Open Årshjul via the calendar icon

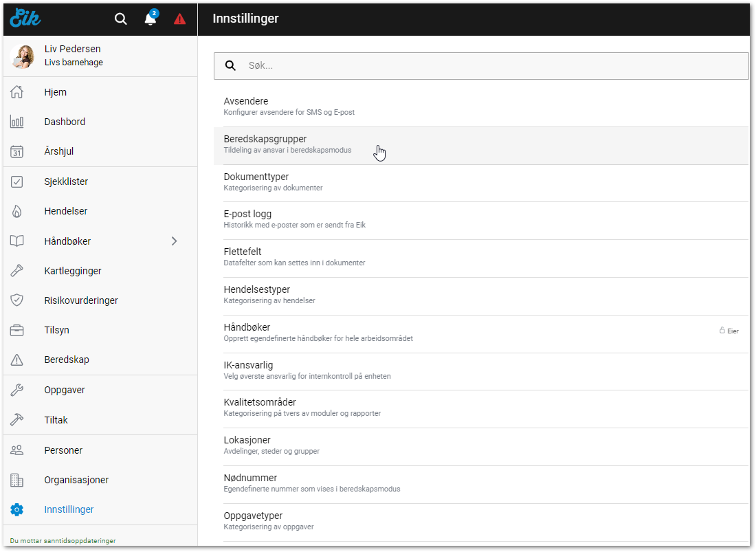point(17,152)
